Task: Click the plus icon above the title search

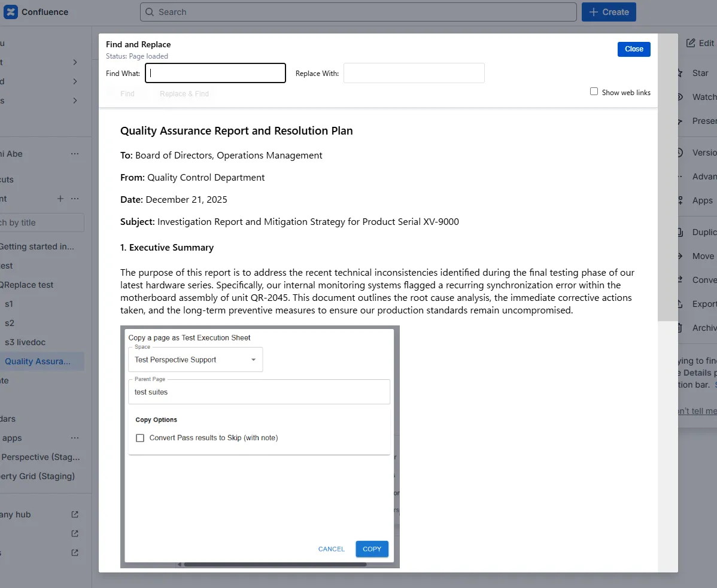Action: pos(60,199)
